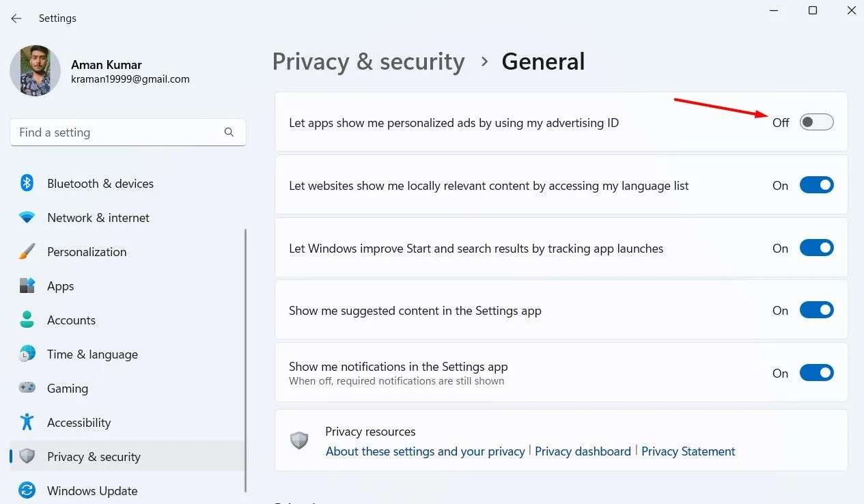864x504 pixels.
Task: Click the Find a setting search box
Action: 116,132
